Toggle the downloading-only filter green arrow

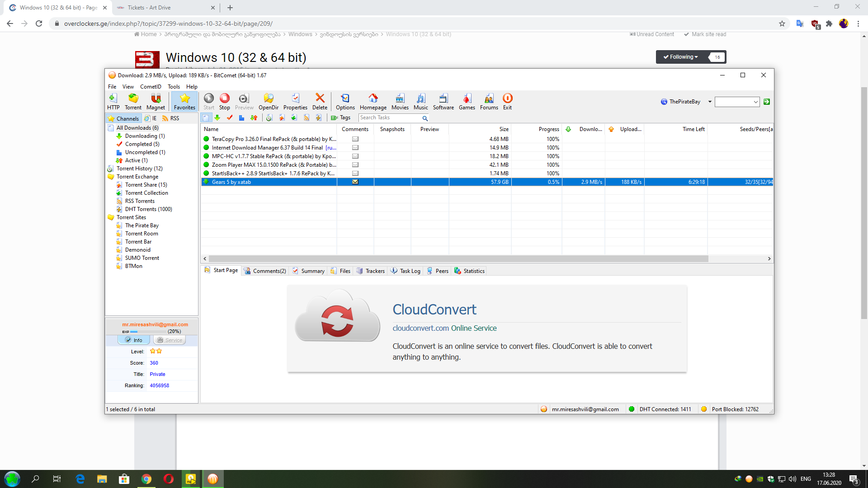pyautogui.click(x=217, y=118)
